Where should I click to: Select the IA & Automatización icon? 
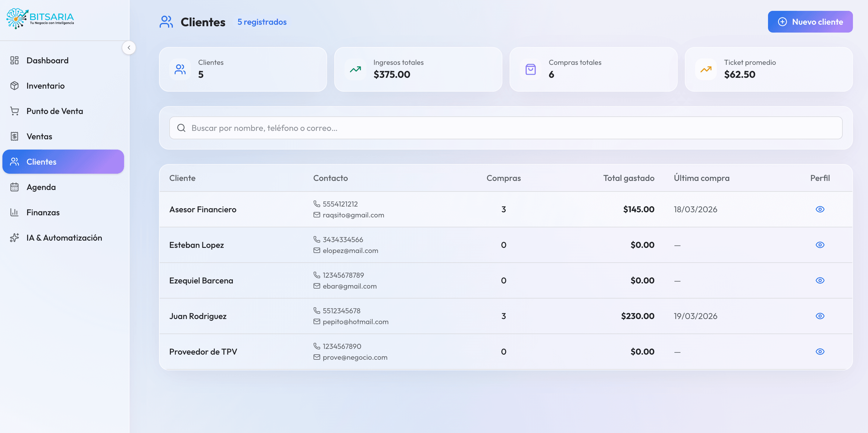click(14, 238)
